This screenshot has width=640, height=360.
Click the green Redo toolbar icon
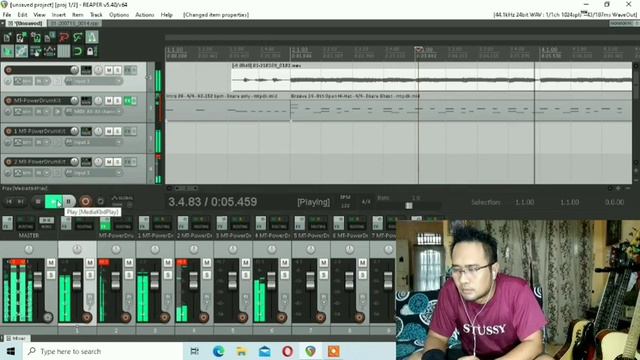pyautogui.click(x=78, y=38)
